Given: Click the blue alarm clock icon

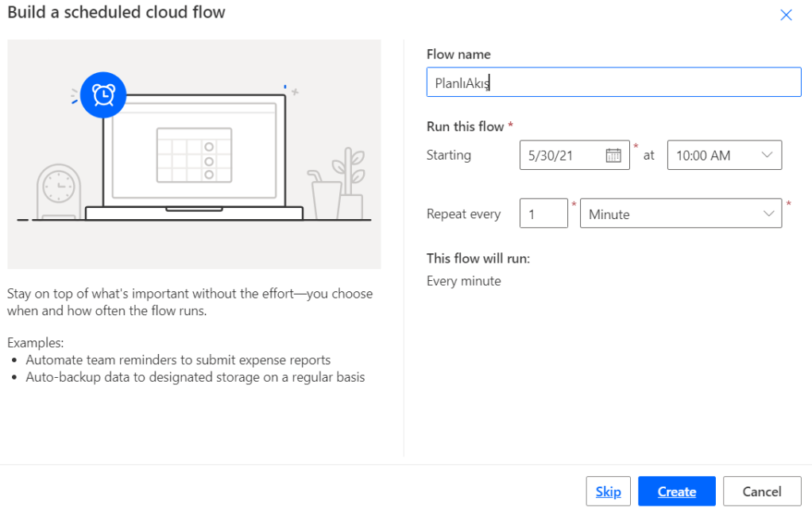Looking at the screenshot, I should (x=103, y=95).
